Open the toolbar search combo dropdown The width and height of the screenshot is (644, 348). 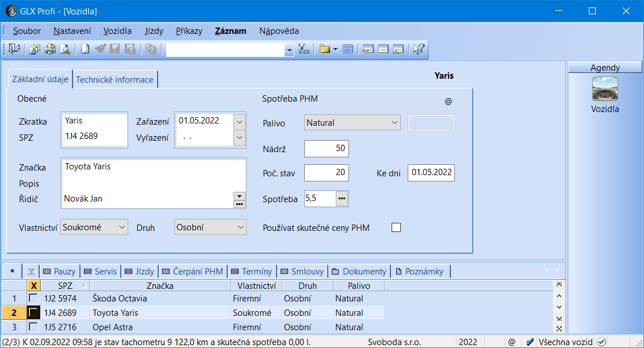(x=289, y=50)
